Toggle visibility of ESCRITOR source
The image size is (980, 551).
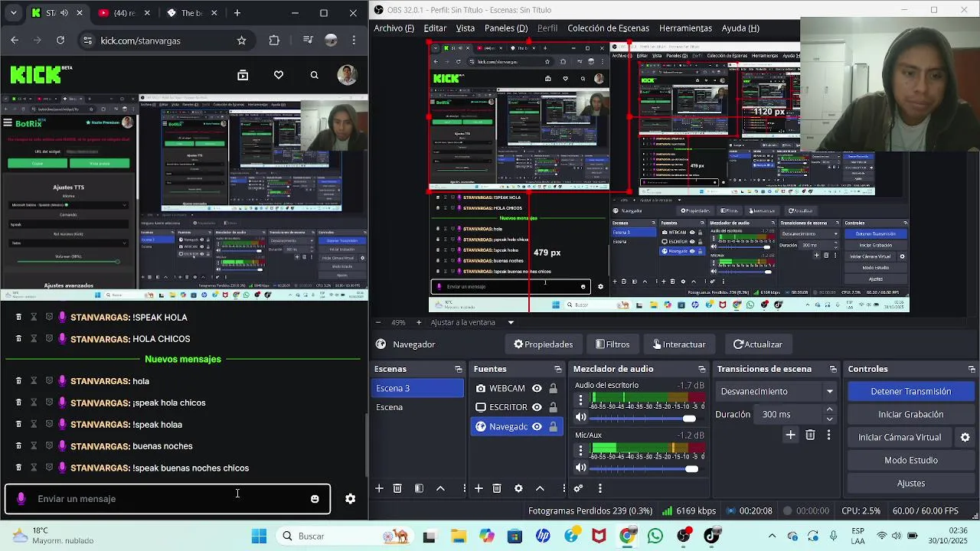click(x=537, y=407)
